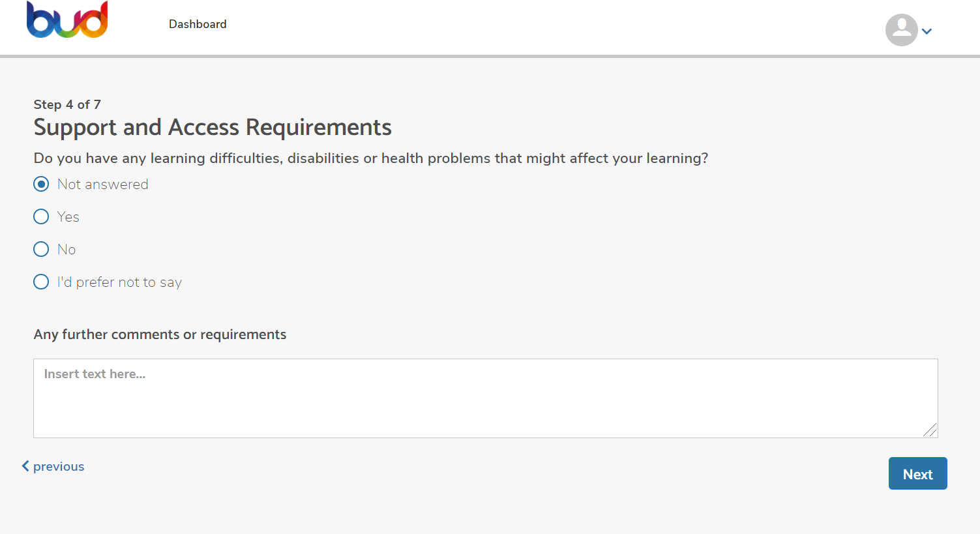Click inside the comments text box
980x534 pixels.
click(x=485, y=398)
